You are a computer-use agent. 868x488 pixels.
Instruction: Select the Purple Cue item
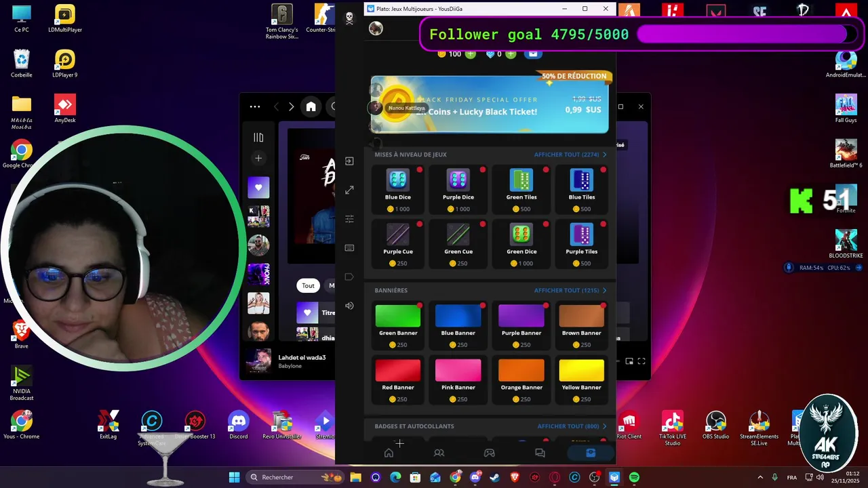398,244
